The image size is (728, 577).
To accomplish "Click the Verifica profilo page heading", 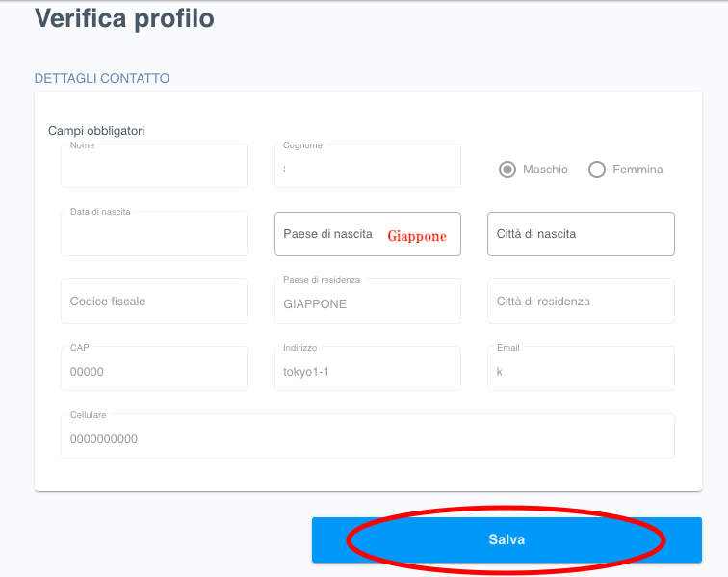I will 124,18.
